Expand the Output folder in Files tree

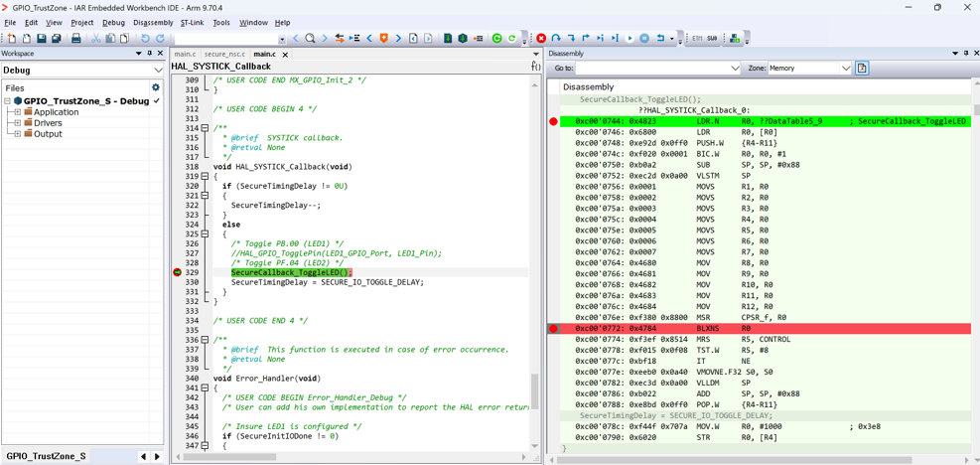[18, 134]
